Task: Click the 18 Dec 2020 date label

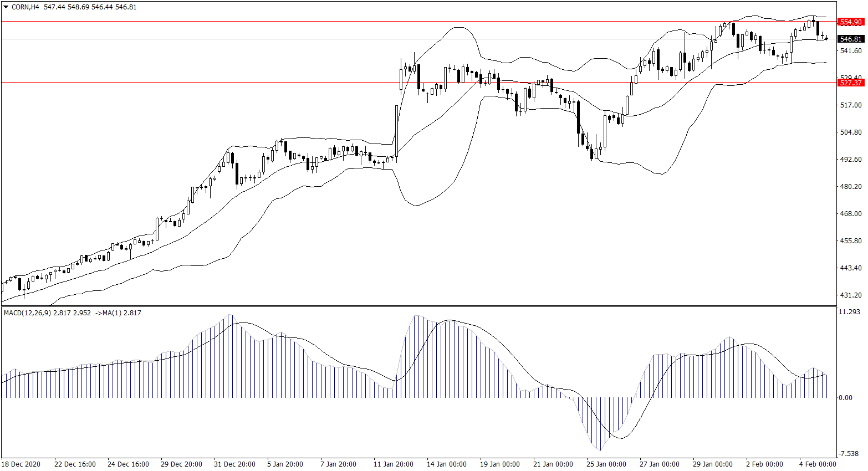Action: (x=21, y=464)
